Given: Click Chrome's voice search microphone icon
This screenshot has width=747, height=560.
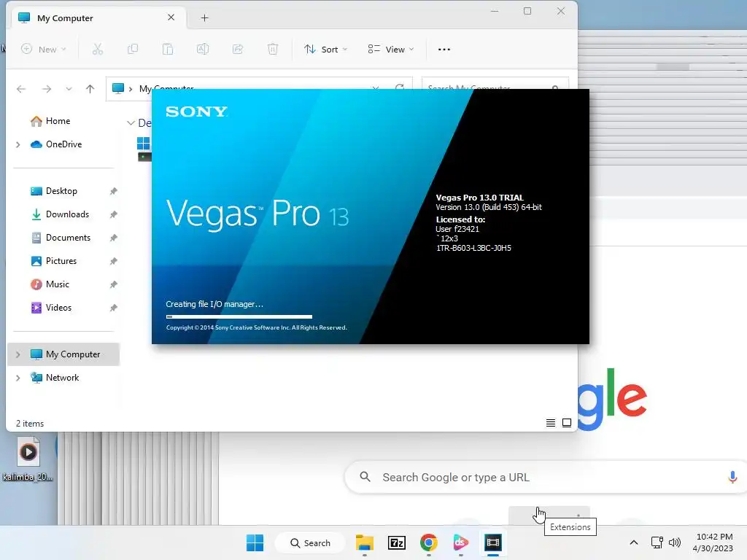Looking at the screenshot, I should (732, 477).
